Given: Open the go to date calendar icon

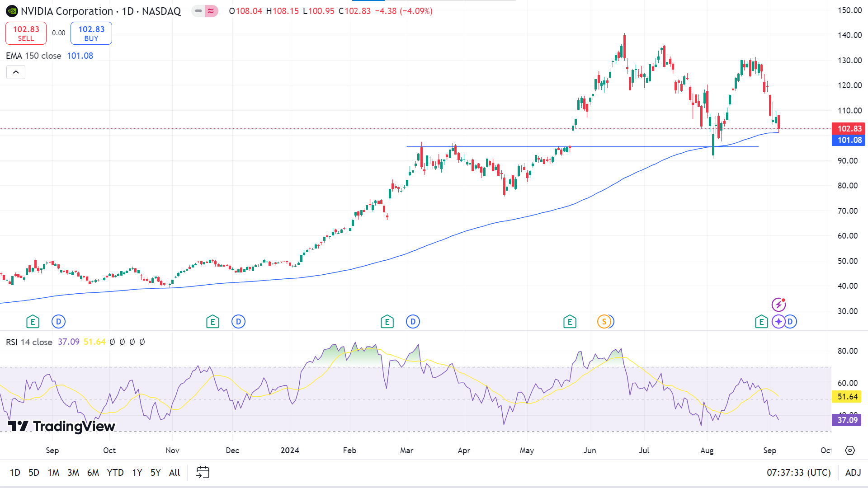Looking at the screenshot, I should [203, 472].
